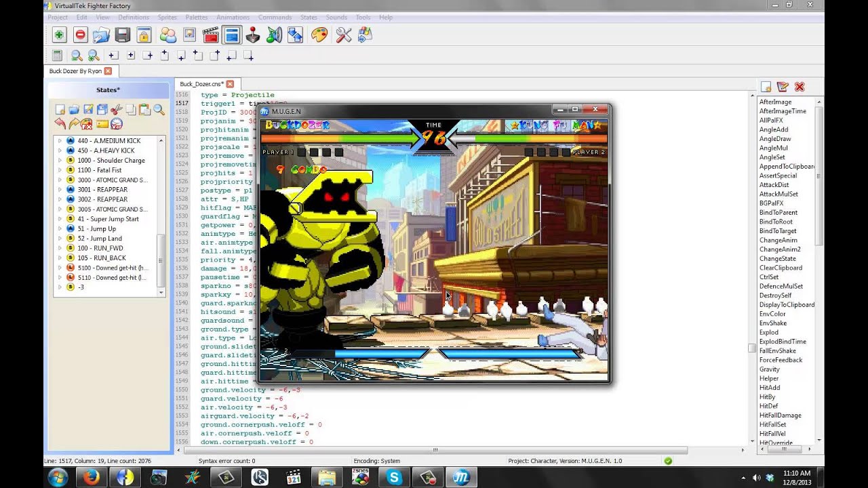Open Animations with the red clapperboard icon
The height and width of the screenshot is (488, 868).
210,35
